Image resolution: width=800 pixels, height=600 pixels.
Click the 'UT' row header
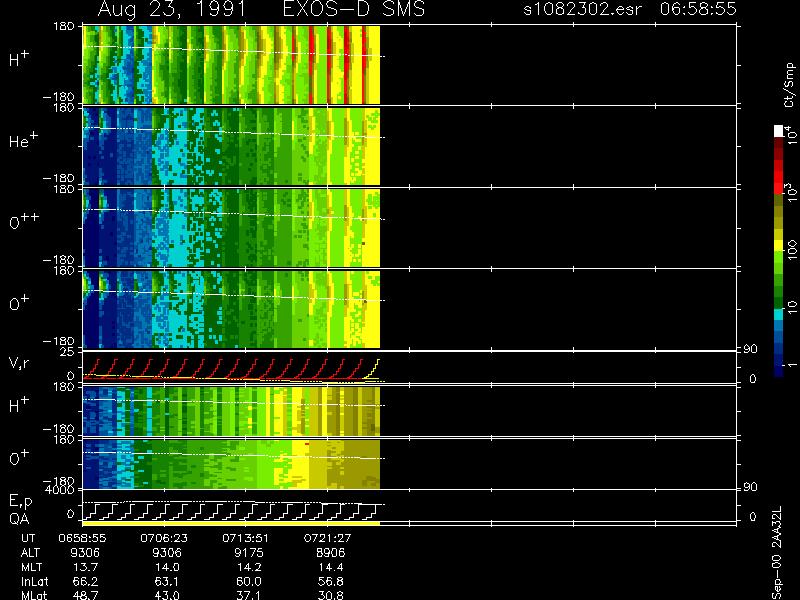(x=28, y=538)
